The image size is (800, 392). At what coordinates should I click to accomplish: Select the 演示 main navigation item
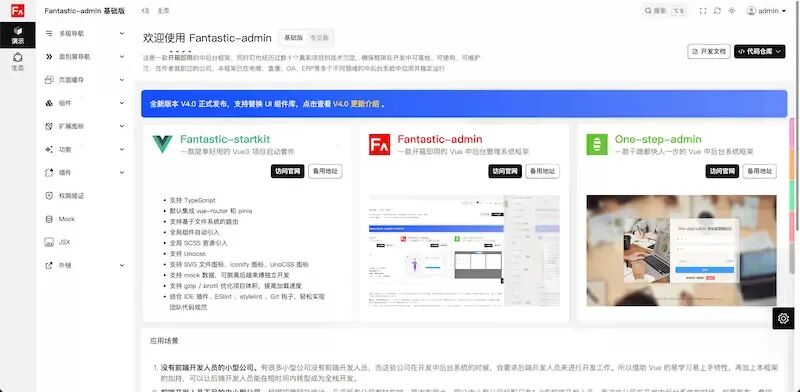coord(17,35)
